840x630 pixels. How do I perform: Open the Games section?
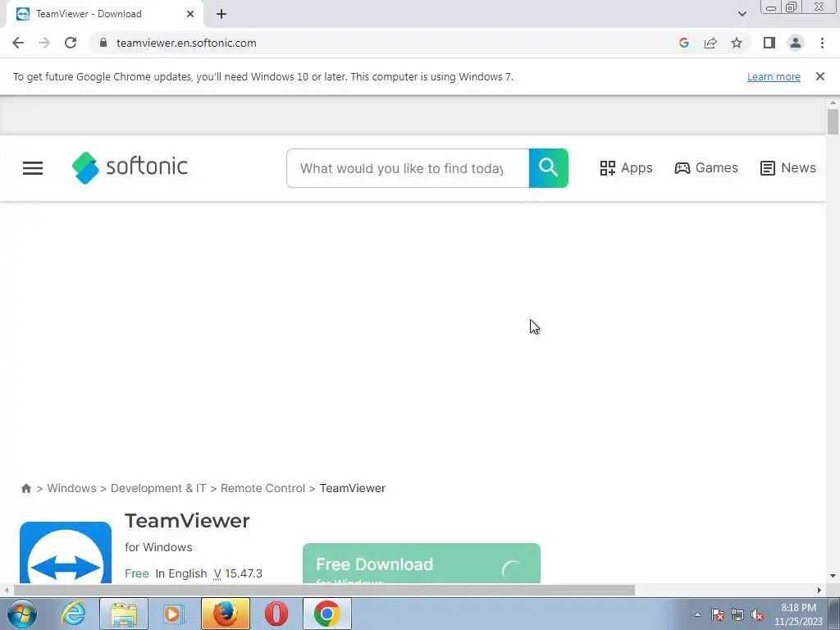tap(706, 167)
